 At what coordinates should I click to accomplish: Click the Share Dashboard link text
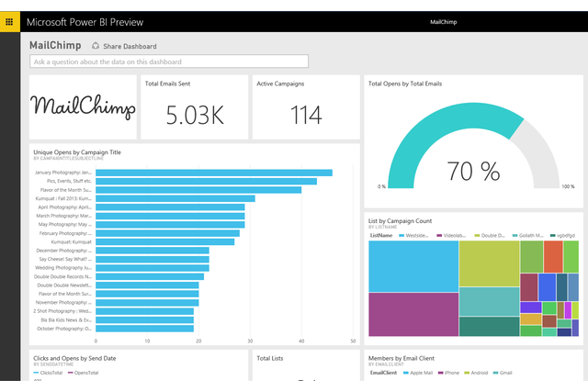(x=130, y=47)
